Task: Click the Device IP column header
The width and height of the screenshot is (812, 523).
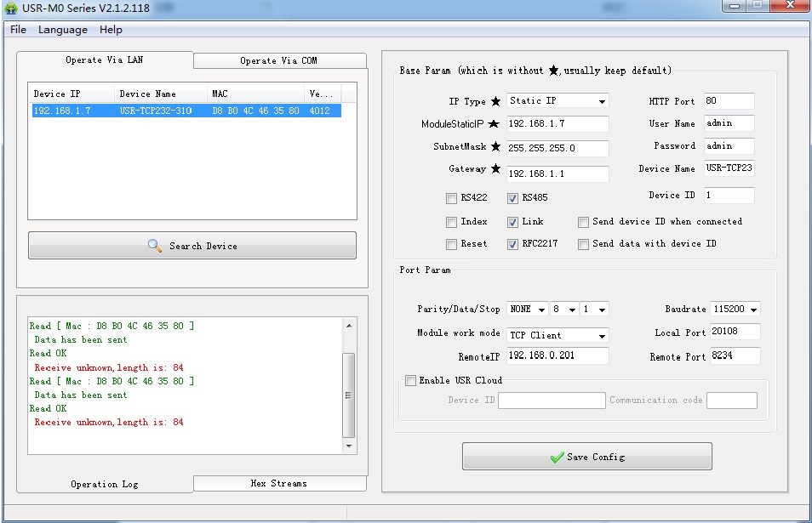Action: pos(71,94)
